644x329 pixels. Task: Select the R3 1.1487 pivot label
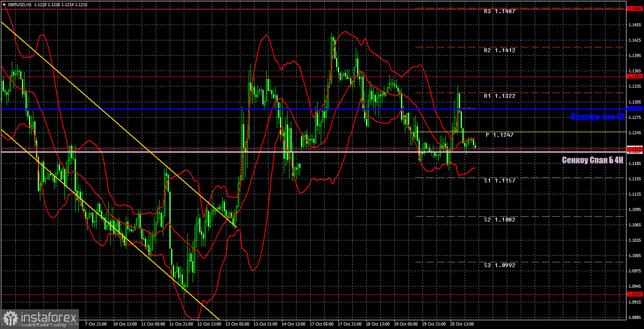tap(499, 11)
